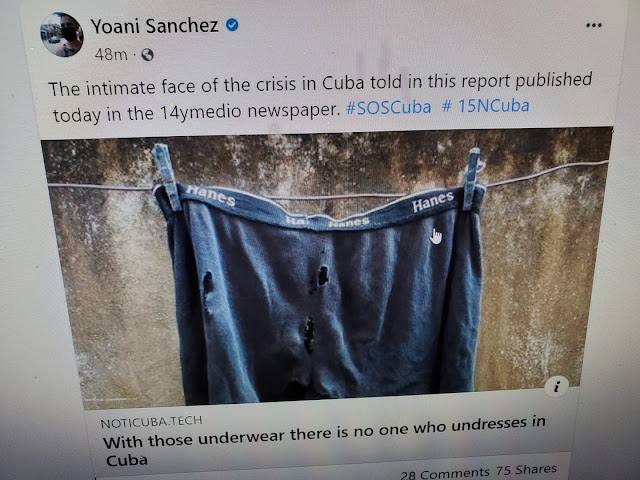
Task: Click the globe public audience icon
Action: click(x=147, y=55)
